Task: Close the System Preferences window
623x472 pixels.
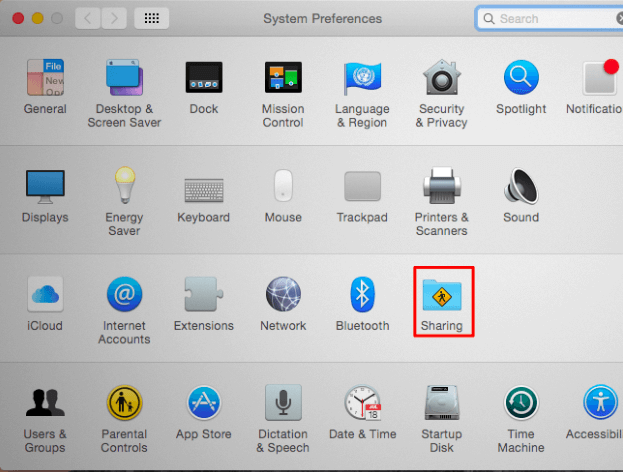Action: click(18, 18)
